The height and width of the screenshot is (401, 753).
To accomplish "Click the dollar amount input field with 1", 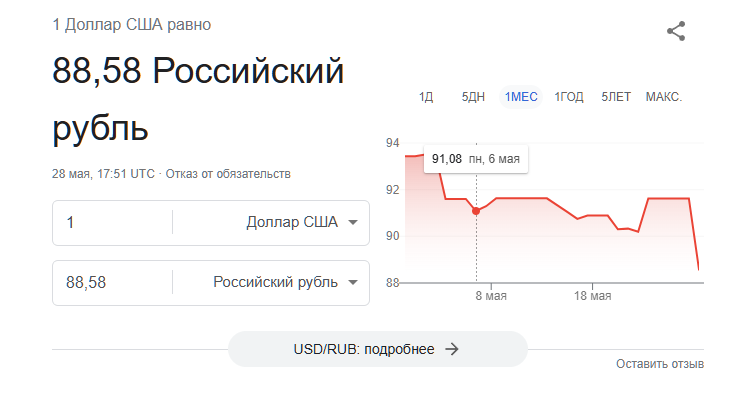I will [x=112, y=222].
